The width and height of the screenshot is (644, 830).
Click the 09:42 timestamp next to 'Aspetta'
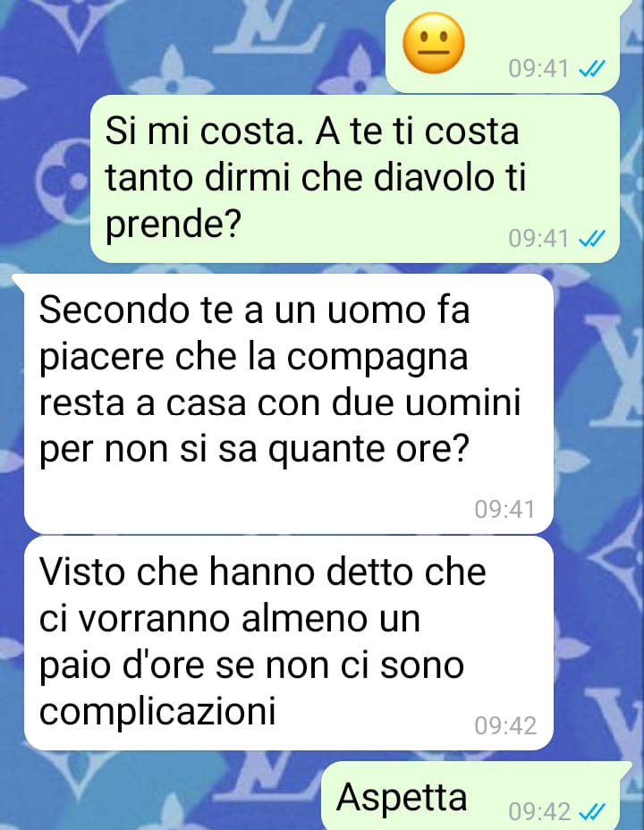click(539, 811)
